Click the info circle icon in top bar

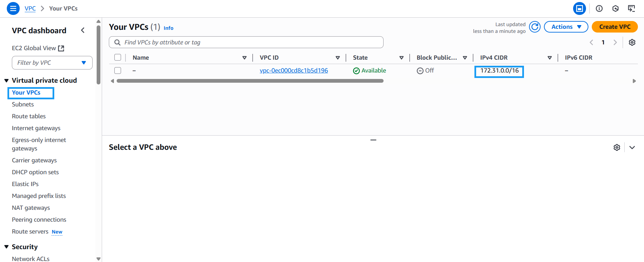[x=599, y=8]
